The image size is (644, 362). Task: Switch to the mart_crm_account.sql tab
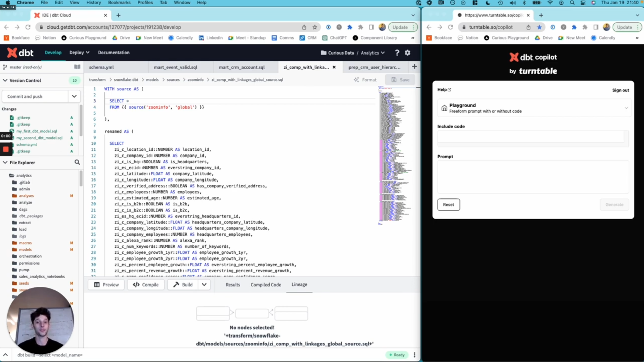(x=241, y=67)
